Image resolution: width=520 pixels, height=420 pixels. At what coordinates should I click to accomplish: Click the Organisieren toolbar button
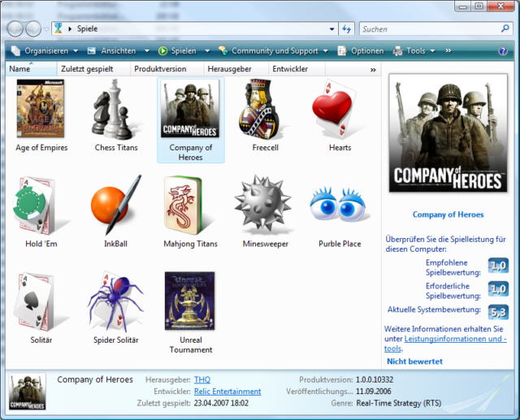(x=40, y=50)
